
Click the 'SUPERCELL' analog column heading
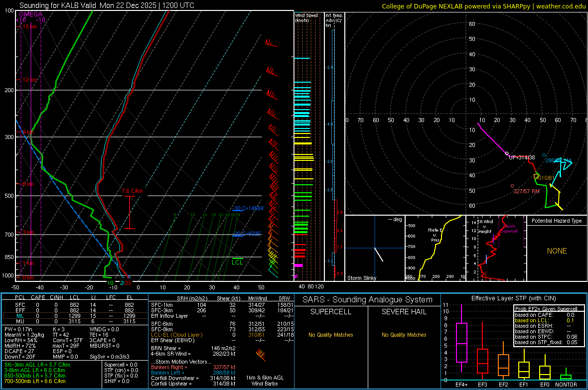pos(331,312)
